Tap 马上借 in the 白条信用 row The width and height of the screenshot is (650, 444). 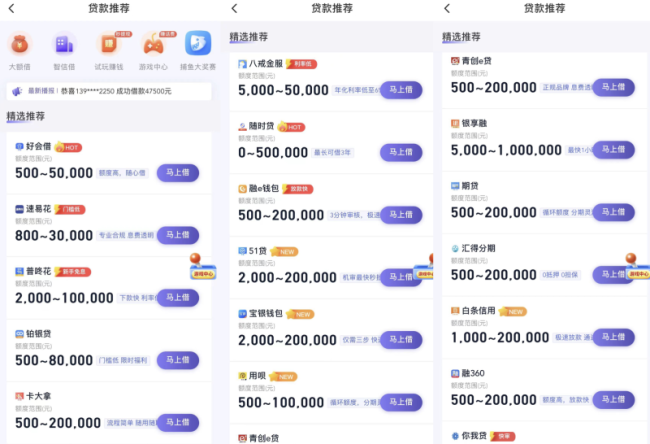coord(614,337)
